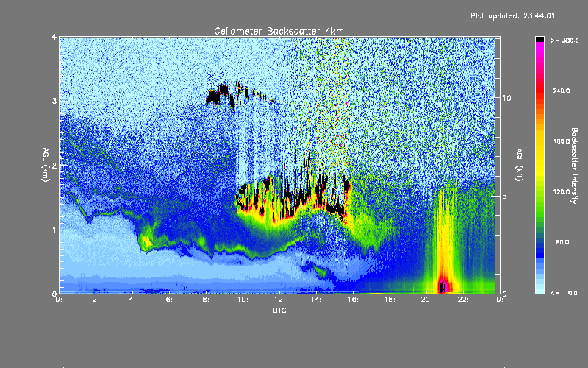Click the '60.0' colorbar value label

(562, 242)
